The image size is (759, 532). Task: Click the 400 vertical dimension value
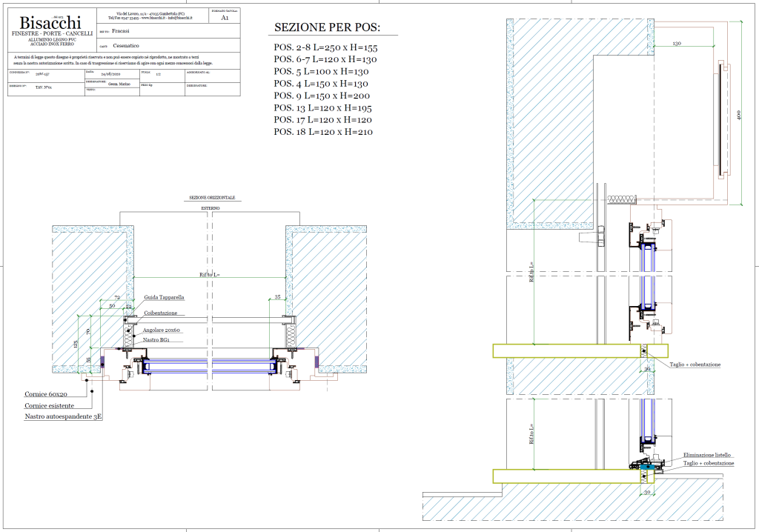pyautogui.click(x=739, y=115)
